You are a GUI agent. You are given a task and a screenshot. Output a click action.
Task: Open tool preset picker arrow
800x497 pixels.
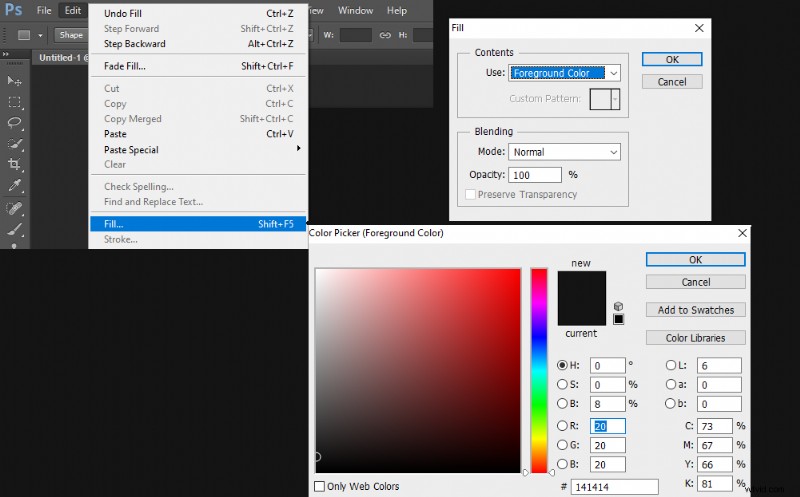[40, 36]
